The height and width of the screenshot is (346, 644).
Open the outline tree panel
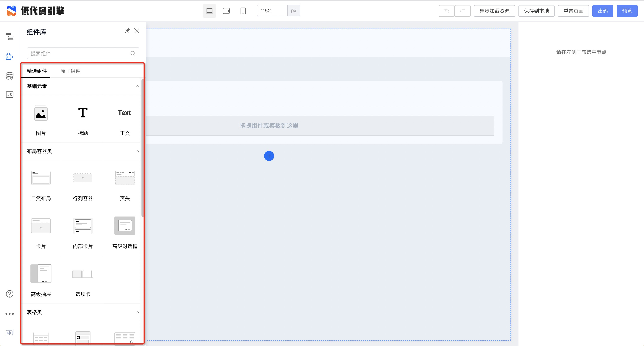9,37
